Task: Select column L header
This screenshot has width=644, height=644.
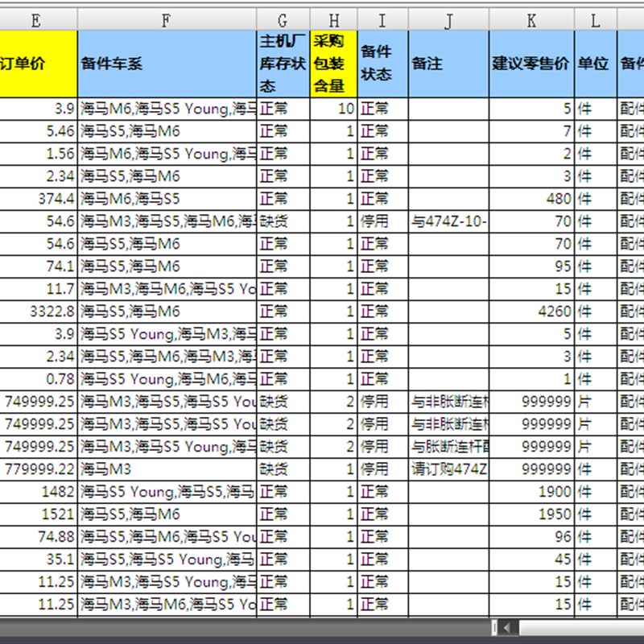Action: pos(596,19)
